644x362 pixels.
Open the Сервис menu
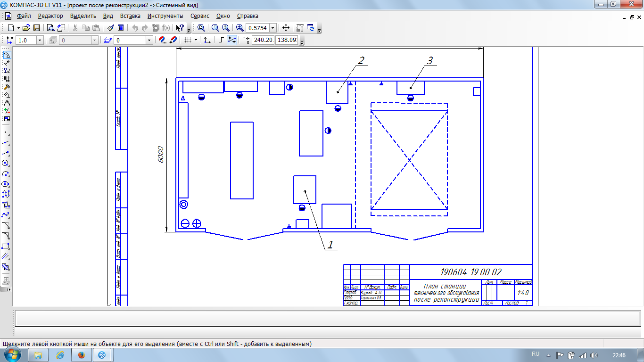coord(200,16)
